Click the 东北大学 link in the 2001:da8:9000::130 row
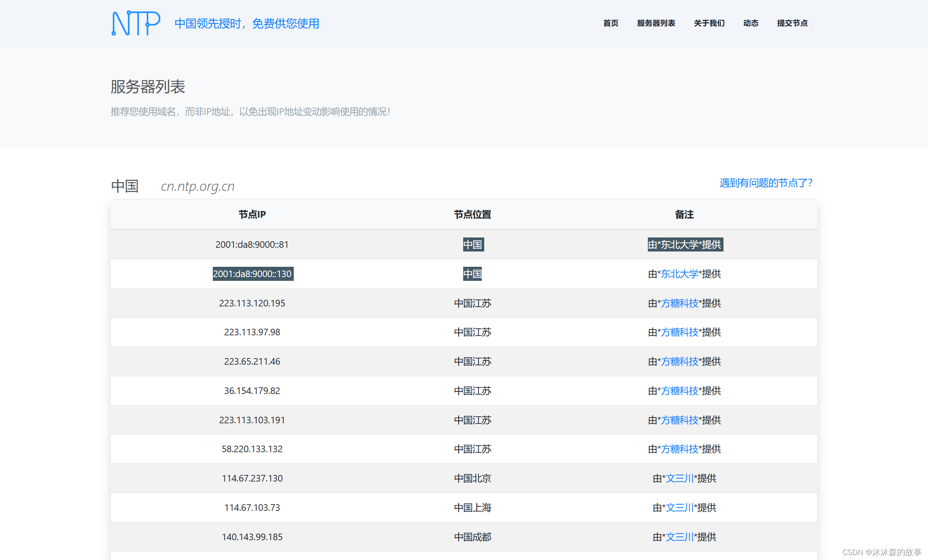 click(x=679, y=274)
